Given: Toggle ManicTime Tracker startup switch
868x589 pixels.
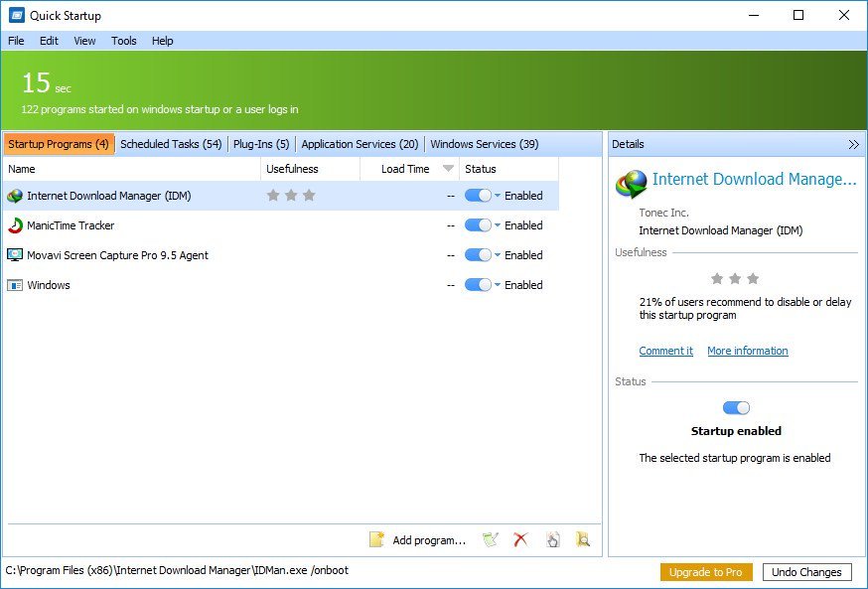Looking at the screenshot, I should [x=478, y=225].
